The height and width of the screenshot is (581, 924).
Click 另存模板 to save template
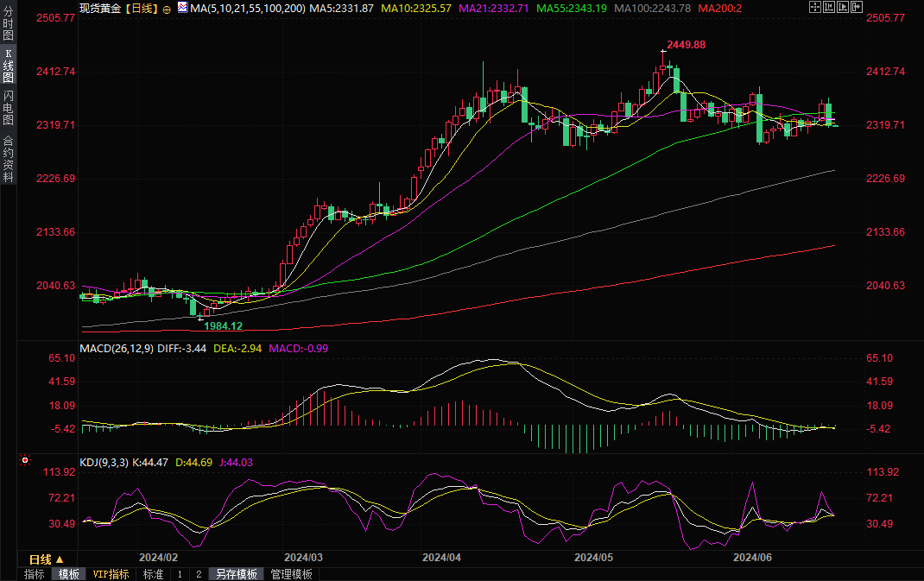tap(236, 574)
